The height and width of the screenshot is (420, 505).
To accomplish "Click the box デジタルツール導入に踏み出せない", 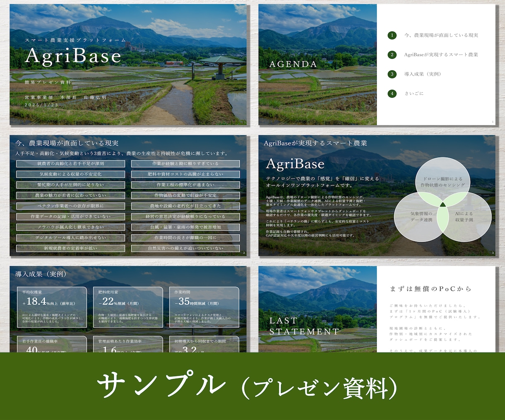I will pos(71,238).
